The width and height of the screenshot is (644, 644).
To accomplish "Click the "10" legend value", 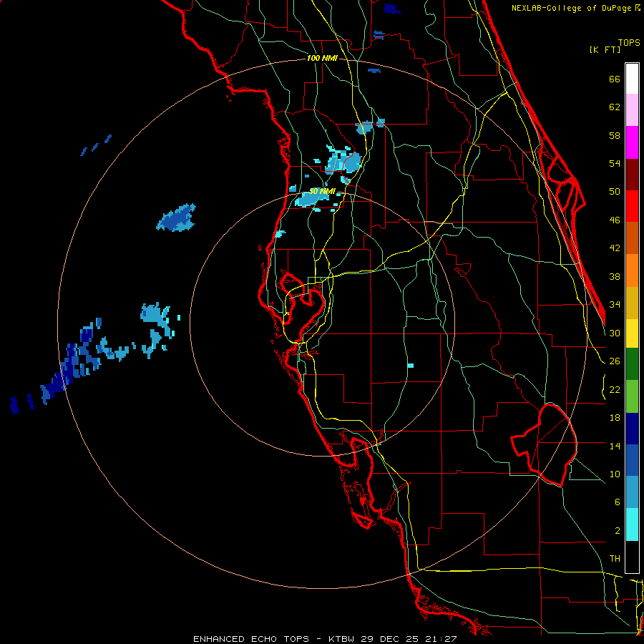I will [615, 474].
